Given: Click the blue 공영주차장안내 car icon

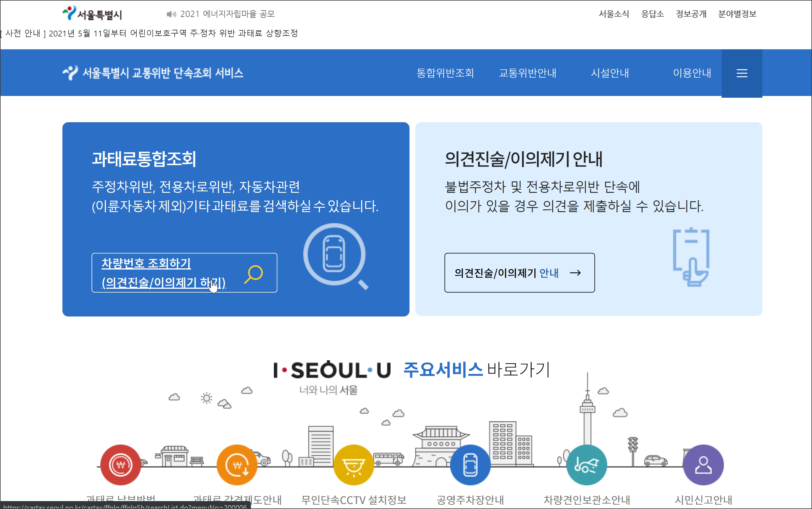Looking at the screenshot, I should click(x=470, y=465).
